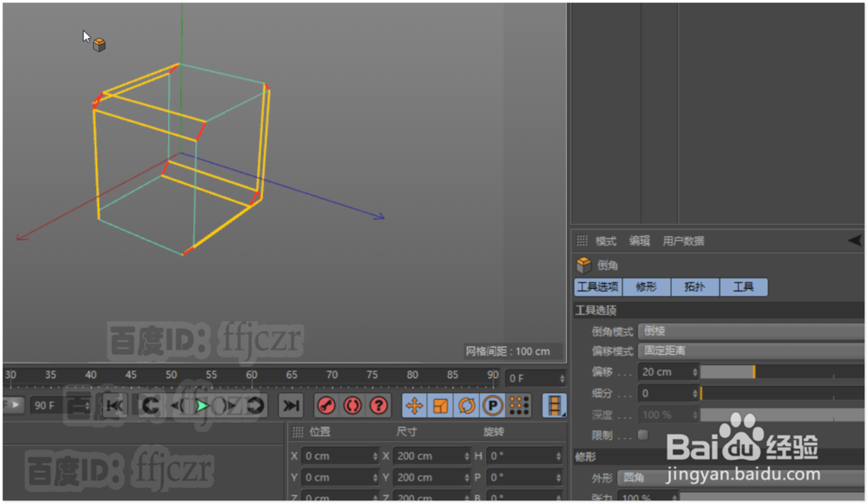Viewport: 868px width, 504px height.
Task: Click the 细分 value field 0
Action: 664,393
